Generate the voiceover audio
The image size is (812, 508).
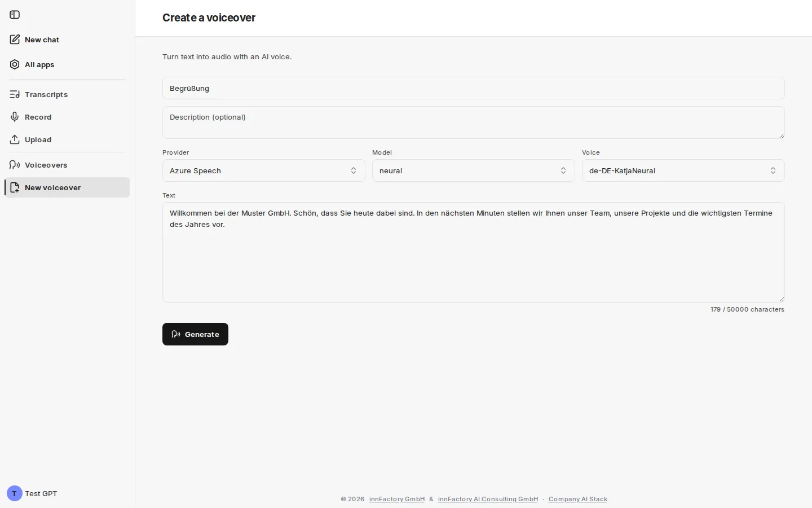pyautogui.click(x=195, y=334)
